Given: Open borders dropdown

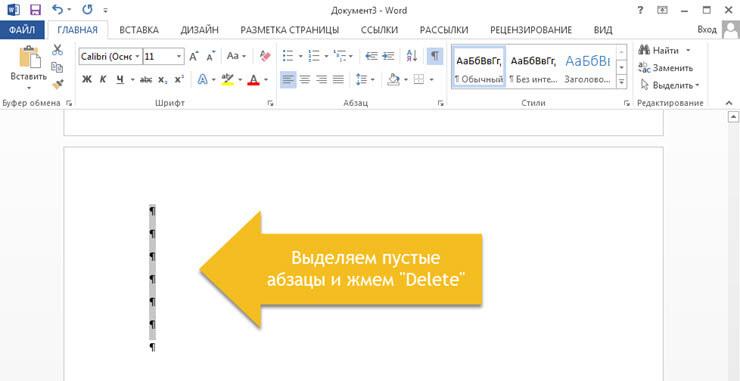Looking at the screenshot, I should (x=431, y=80).
